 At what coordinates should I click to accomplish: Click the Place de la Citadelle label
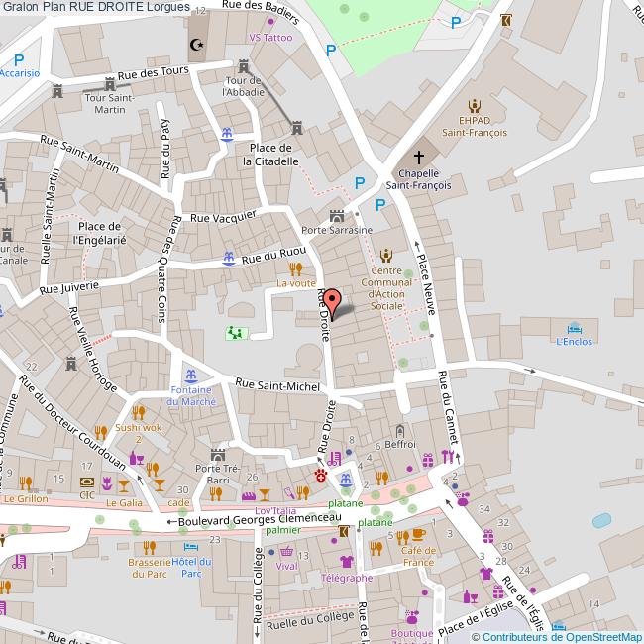coord(272,154)
